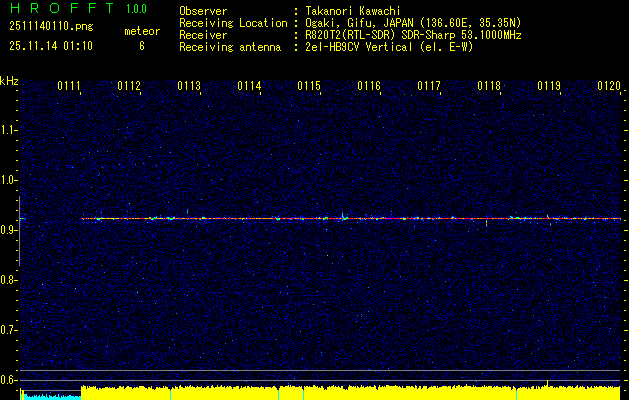Click the 0111 time marker
The width and height of the screenshot is (629, 400).
pyautogui.click(x=69, y=87)
